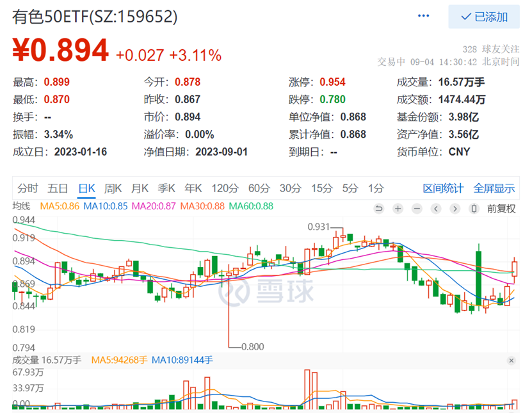Select the 月K monthly candlestick tab
The width and height of the screenshot is (532, 413).
pos(140,188)
